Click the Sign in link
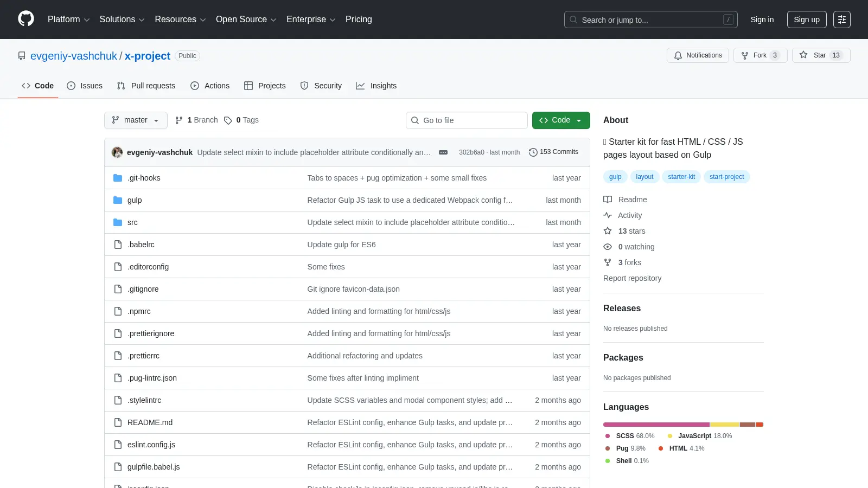Image resolution: width=868 pixels, height=488 pixels. pyautogui.click(x=762, y=20)
